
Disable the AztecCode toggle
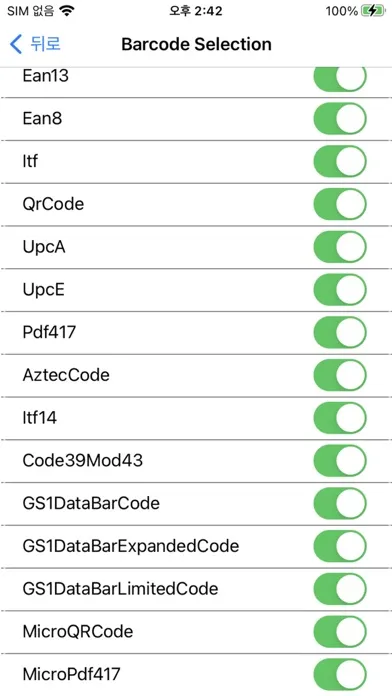pyautogui.click(x=340, y=375)
